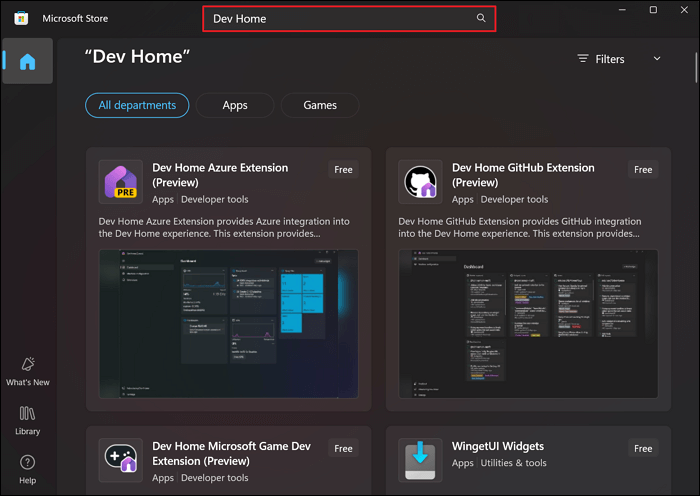Click the GitHub Extension description text
Image resolution: width=700 pixels, height=496 pixels.
[520, 228]
